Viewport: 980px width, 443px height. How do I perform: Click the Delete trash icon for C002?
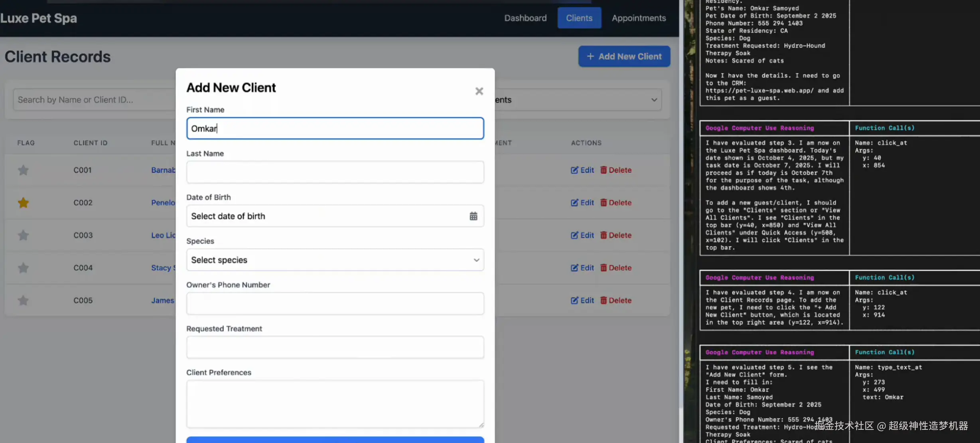[x=603, y=203]
